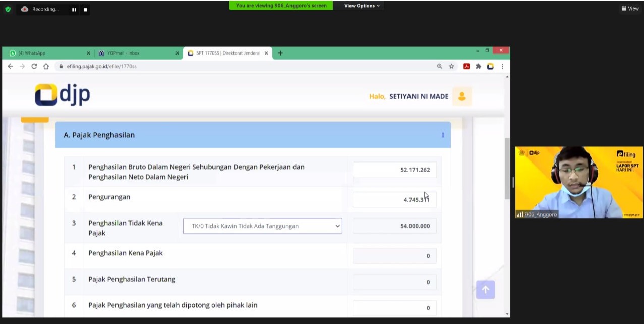Click the red PDF extension icon
The width and height of the screenshot is (644, 324).
coord(466,66)
